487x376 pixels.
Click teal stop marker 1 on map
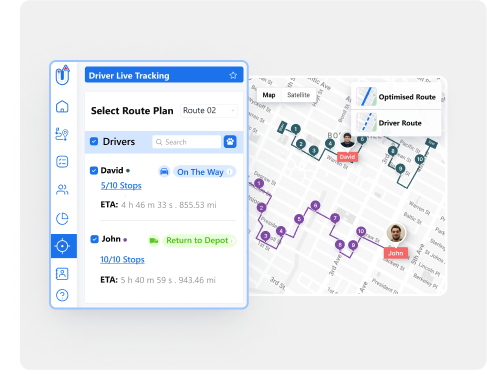pos(296,129)
